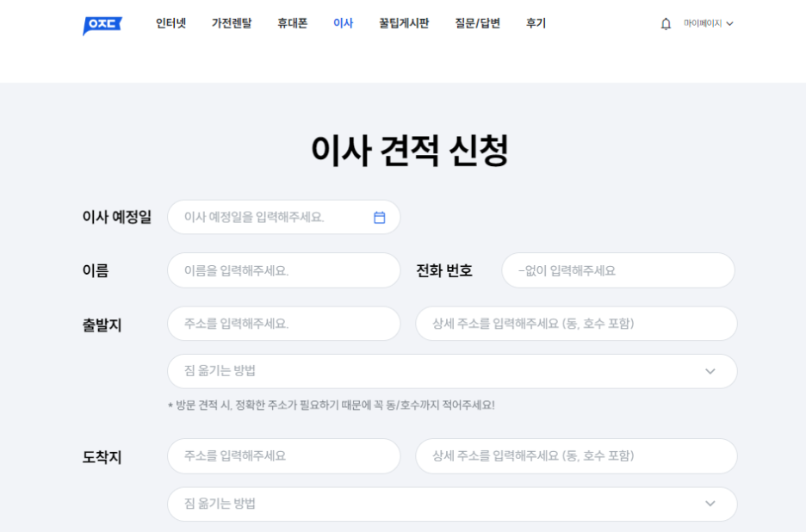Open the 후기 reviews page
The width and height of the screenshot is (806, 532).
(x=536, y=23)
